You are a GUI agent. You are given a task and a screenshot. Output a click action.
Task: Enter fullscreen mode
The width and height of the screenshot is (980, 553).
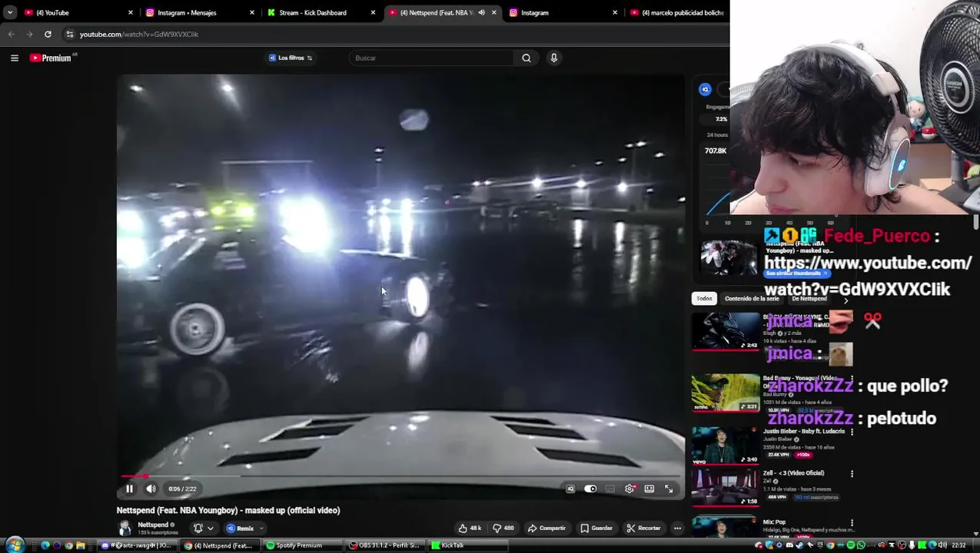(669, 488)
